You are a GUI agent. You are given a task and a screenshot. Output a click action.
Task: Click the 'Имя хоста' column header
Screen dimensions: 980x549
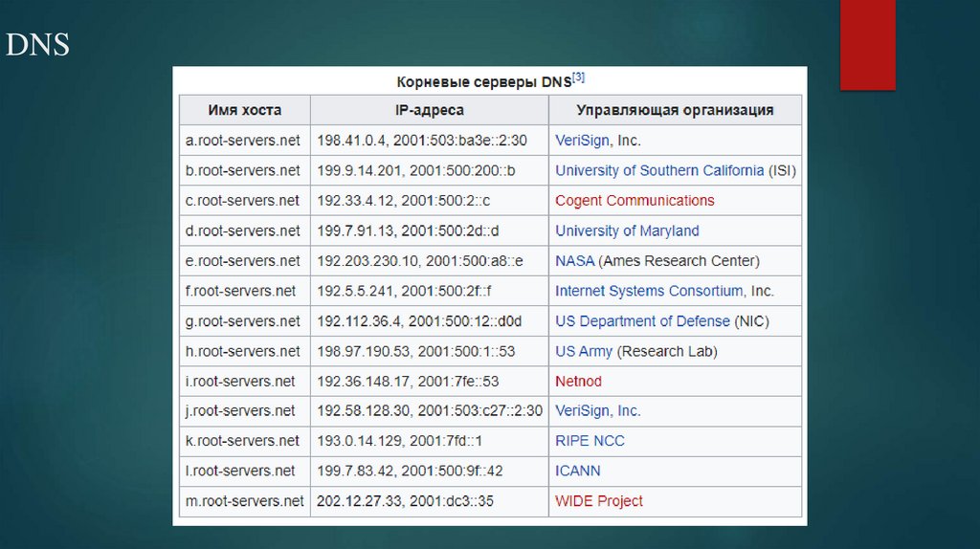(244, 110)
